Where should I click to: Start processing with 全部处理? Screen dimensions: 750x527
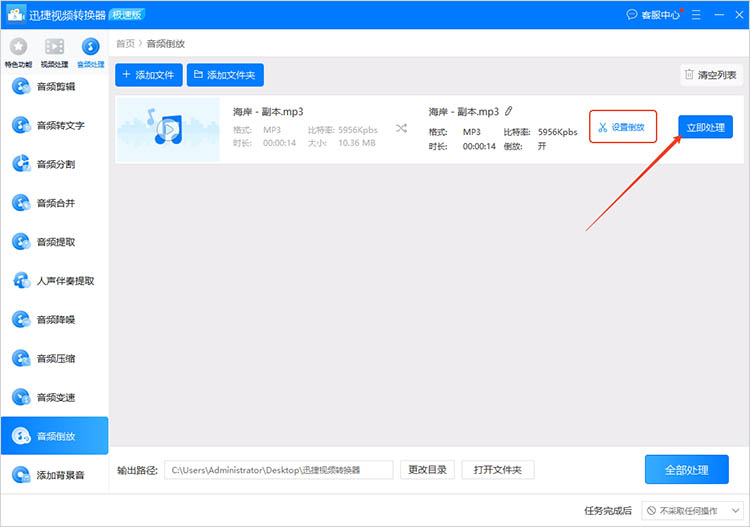tap(686, 470)
